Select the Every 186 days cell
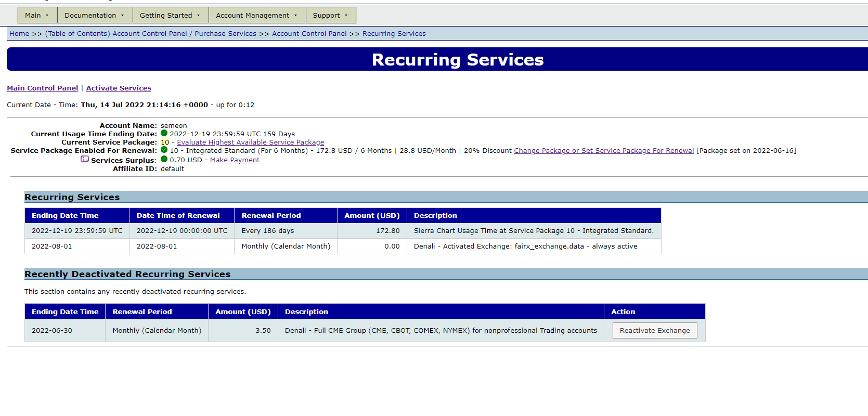The height and width of the screenshot is (416, 868). pos(286,231)
